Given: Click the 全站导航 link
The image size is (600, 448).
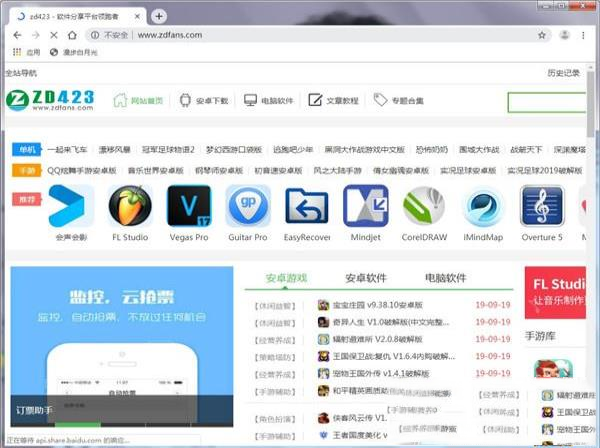Looking at the screenshot, I should [x=21, y=73].
